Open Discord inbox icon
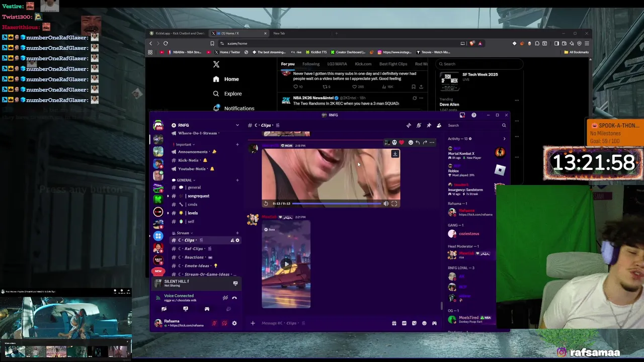This screenshot has width=644, height=362. click(462, 115)
